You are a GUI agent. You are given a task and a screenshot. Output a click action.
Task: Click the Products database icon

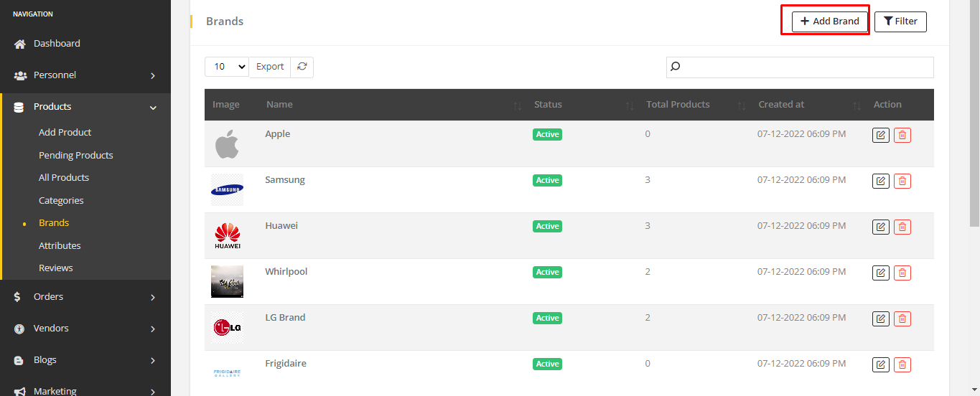(x=19, y=107)
